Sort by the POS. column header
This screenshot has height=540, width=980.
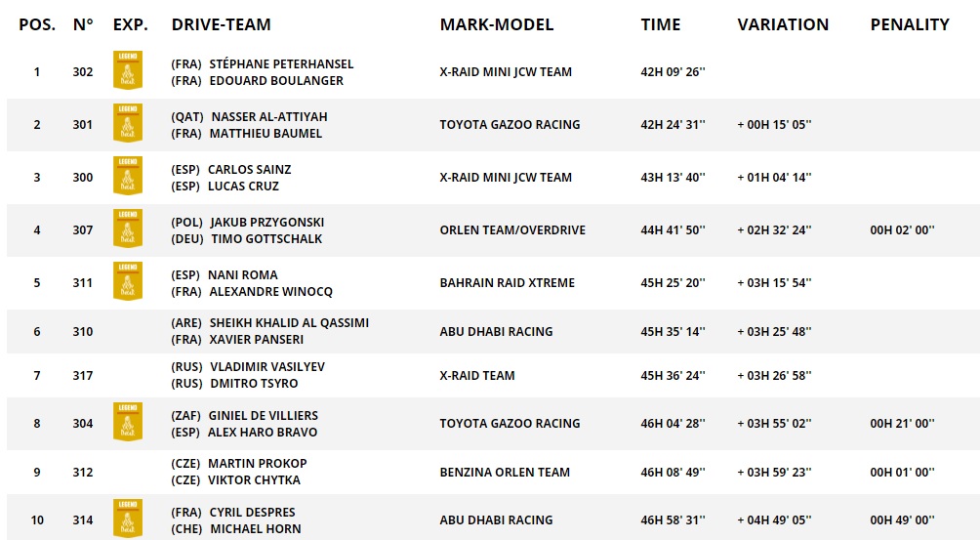coord(37,24)
